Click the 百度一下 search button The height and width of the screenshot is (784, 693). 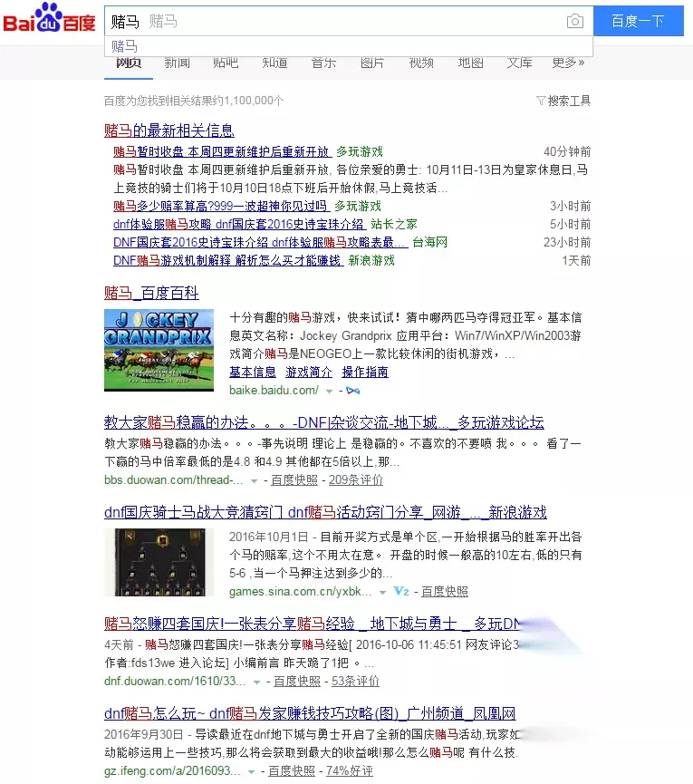[x=638, y=21]
